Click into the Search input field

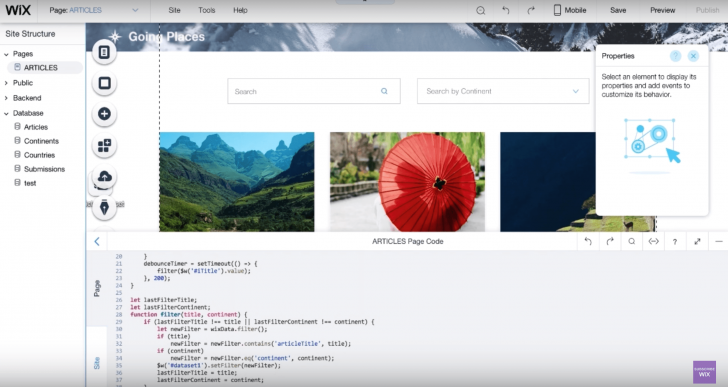tap(314, 91)
